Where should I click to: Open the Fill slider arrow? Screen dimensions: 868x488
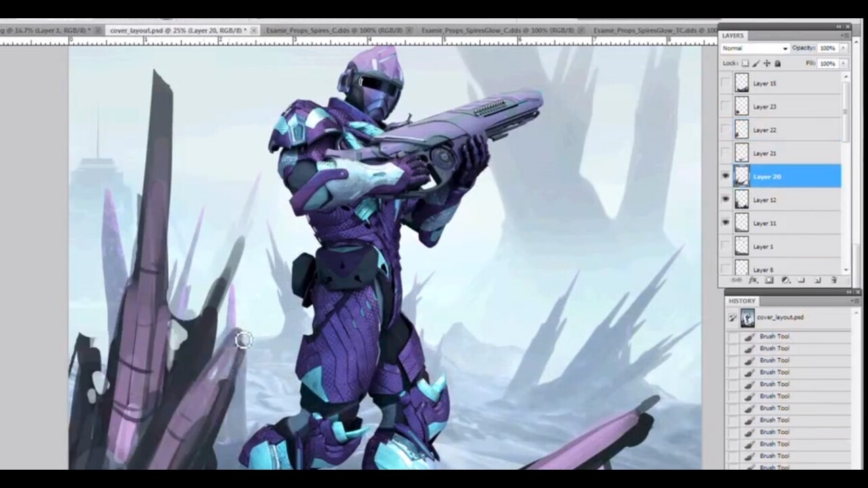[844, 64]
